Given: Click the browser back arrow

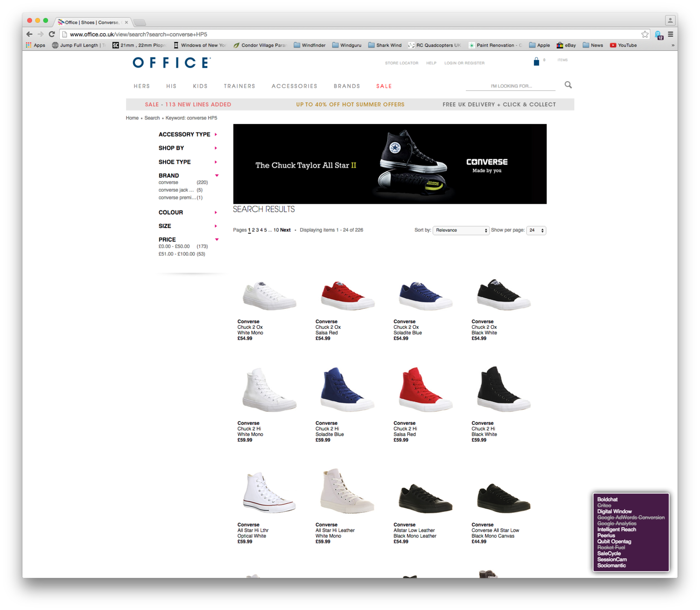Looking at the screenshot, I should pyautogui.click(x=29, y=34).
